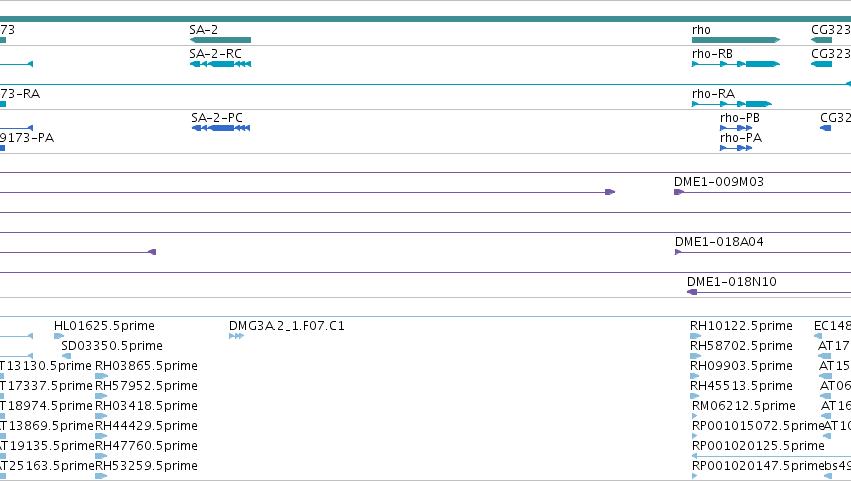Viewport: 851px width, 481px height.
Task: Select the DME1-018A04 clone feature
Action: [763, 252]
